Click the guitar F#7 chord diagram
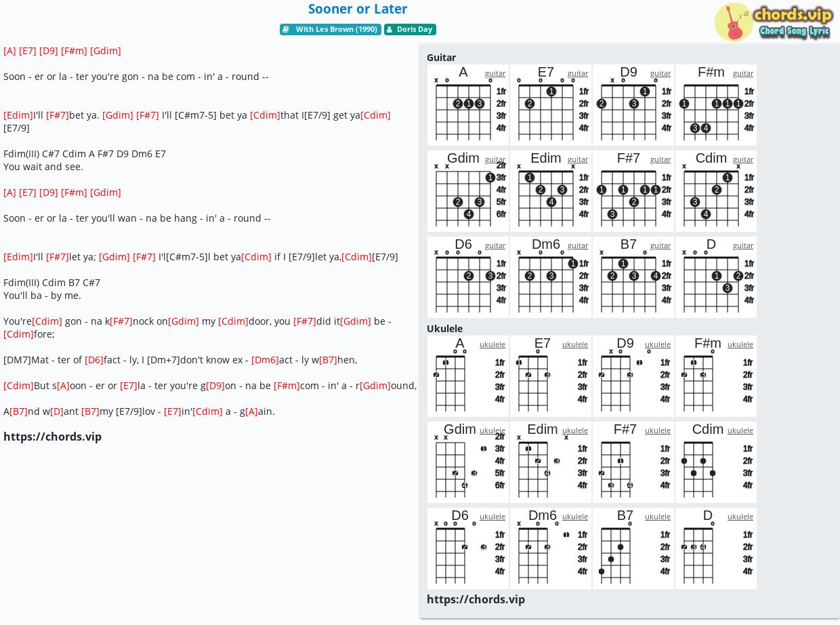This screenshot has height=625, width=840. pyautogui.click(x=633, y=191)
